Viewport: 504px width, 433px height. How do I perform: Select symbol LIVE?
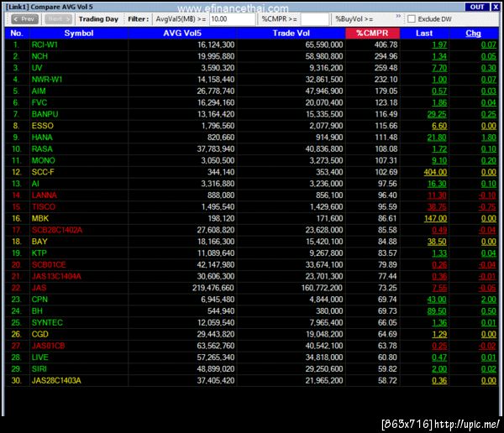coord(39,357)
